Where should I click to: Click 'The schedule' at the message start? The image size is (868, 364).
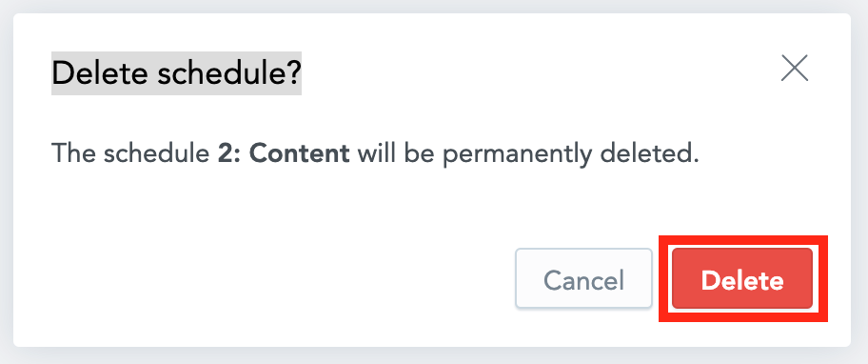pyautogui.click(x=130, y=153)
